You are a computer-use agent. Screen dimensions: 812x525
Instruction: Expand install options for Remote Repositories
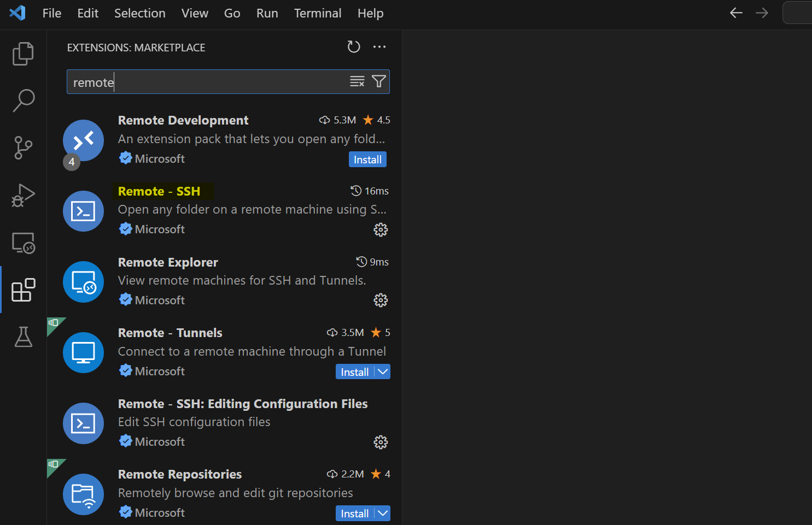pyautogui.click(x=383, y=514)
